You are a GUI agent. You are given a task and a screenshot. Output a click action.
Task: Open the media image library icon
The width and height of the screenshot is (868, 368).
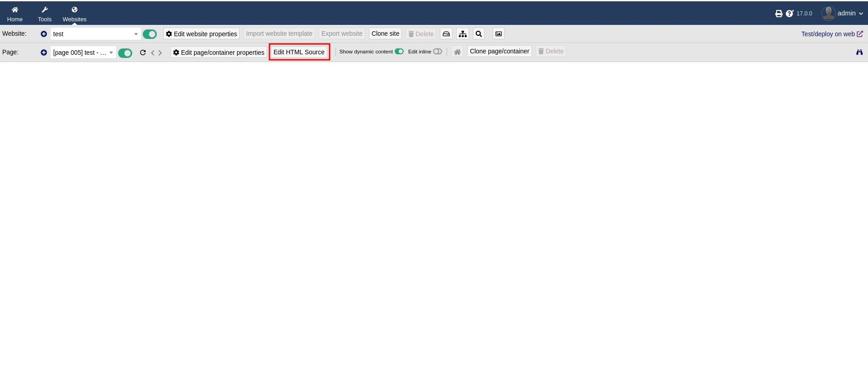tap(499, 34)
